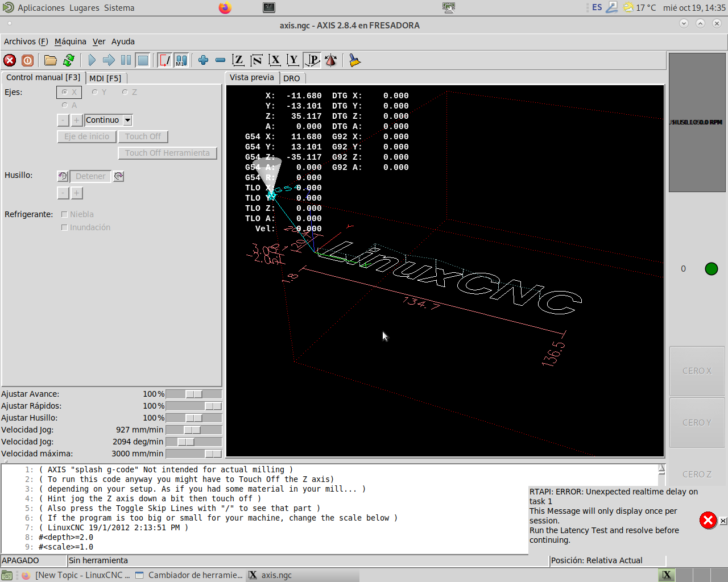
Task: Click CERO X button
Action: click(697, 371)
